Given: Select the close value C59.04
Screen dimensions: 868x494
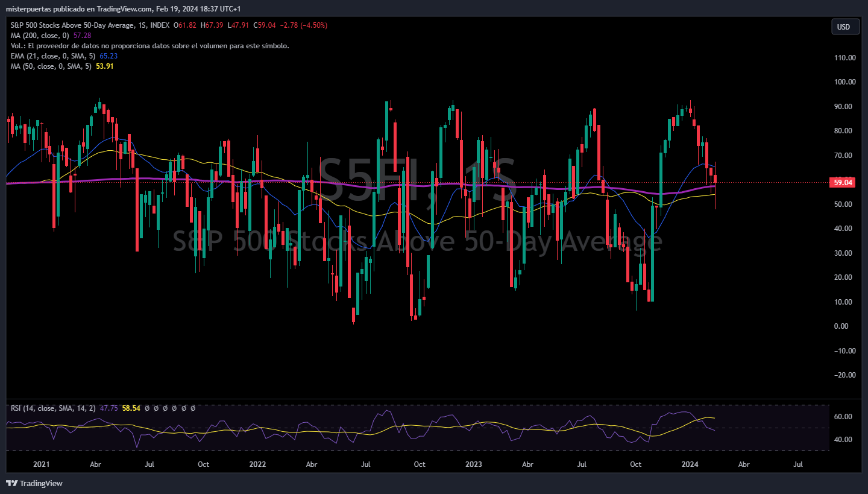Looking at the screenshot, I should (265, 25).
